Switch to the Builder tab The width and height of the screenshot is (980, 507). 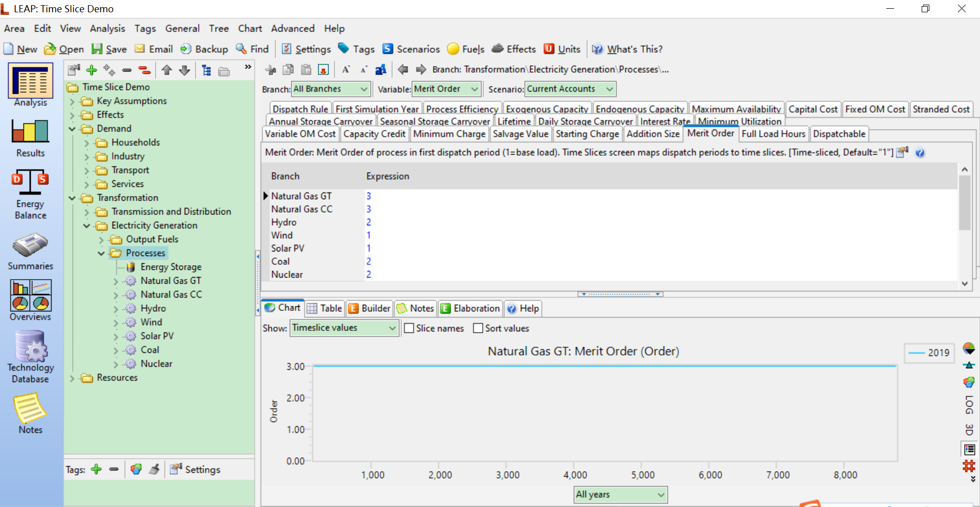(369, 308)
